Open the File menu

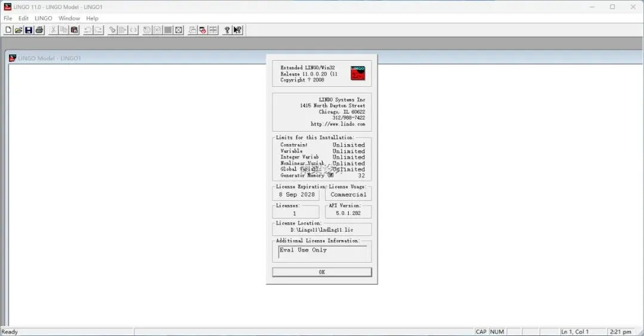pyautogui.click(x=8, y=18)
